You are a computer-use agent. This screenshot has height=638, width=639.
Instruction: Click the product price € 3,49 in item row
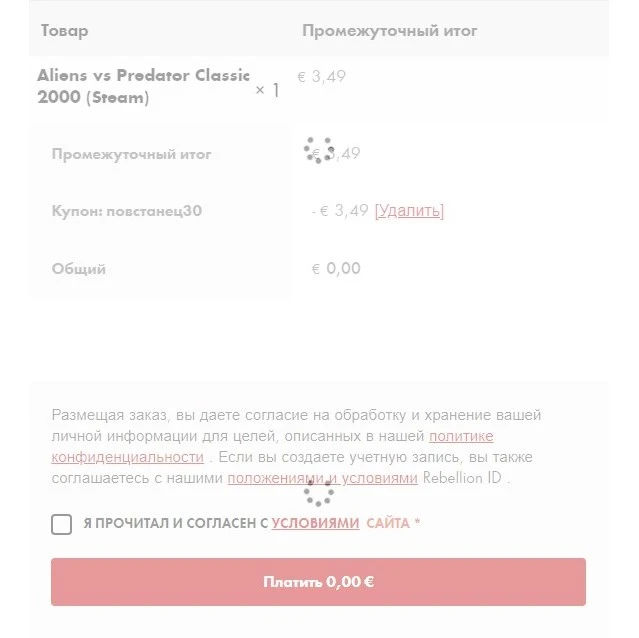322,77
